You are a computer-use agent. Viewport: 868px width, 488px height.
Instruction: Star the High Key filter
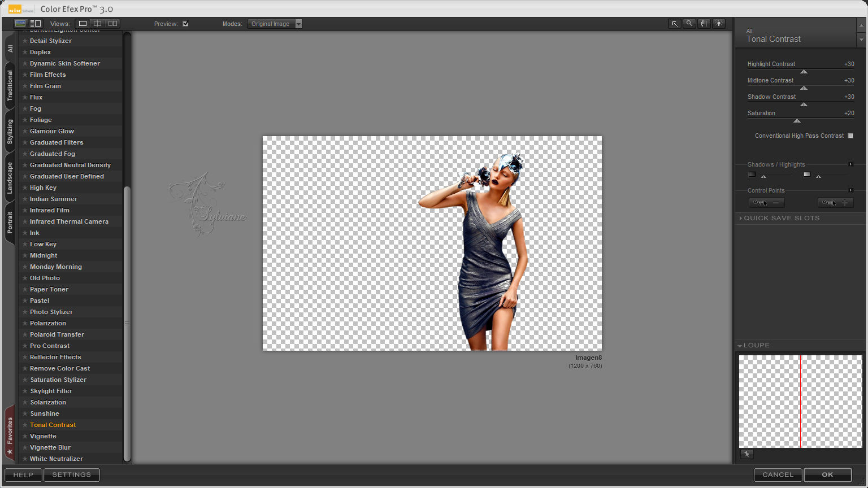25,188
